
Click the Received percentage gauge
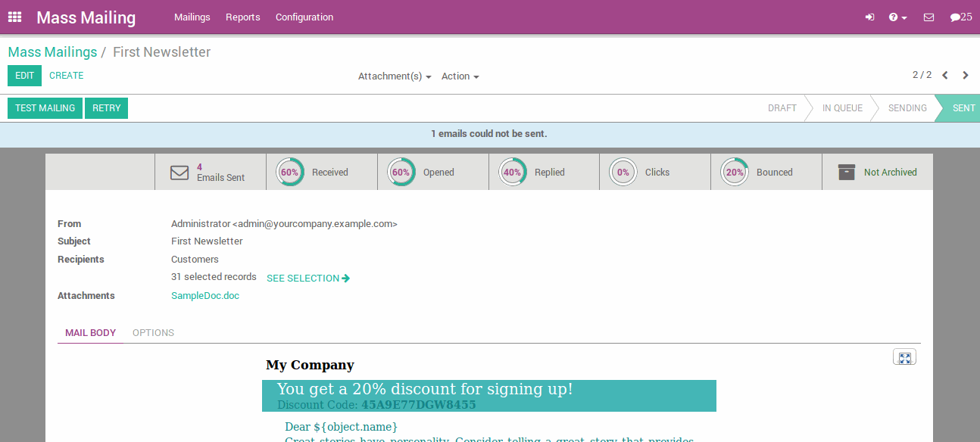tap(289, 172)
